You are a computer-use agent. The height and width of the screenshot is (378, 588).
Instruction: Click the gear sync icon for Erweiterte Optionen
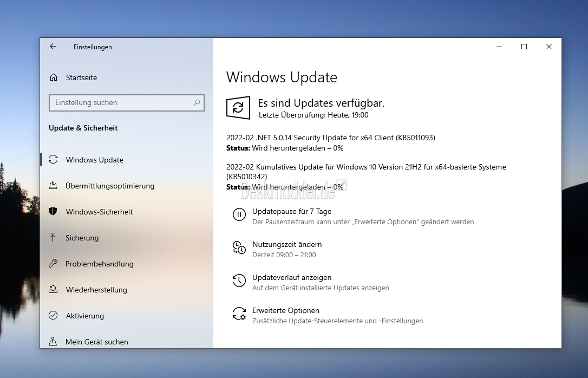coord(239,314)
